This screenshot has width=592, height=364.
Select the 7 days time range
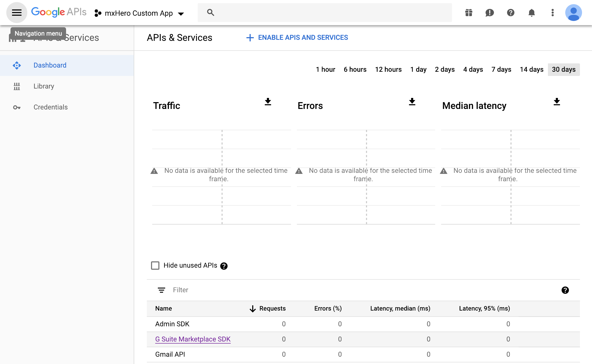[501, 69]
